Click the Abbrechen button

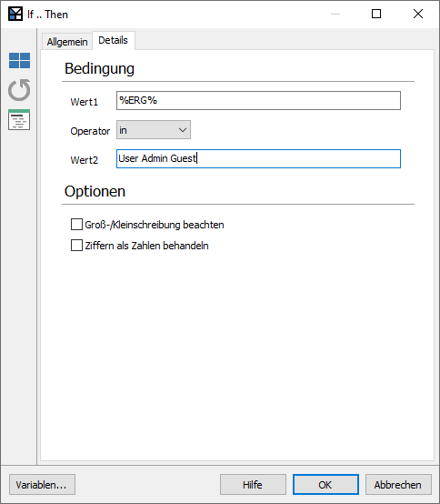pyautogui.click(x=398, y=484)
